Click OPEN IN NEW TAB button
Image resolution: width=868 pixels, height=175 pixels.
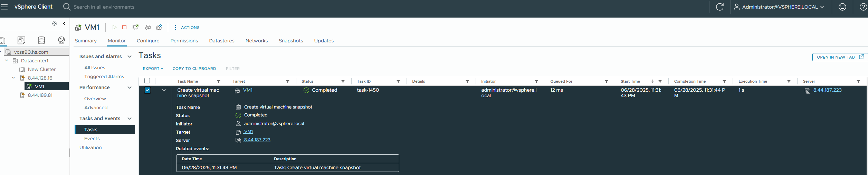pos(840,57)
